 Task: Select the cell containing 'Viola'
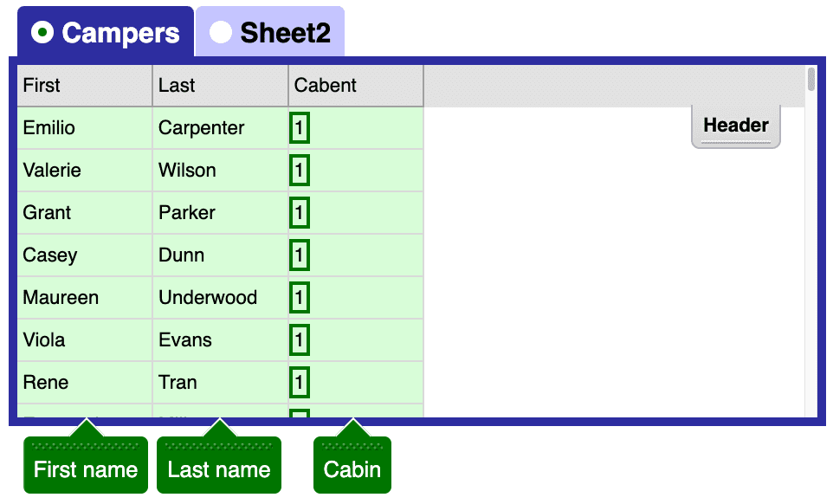(x=83, y=339)
